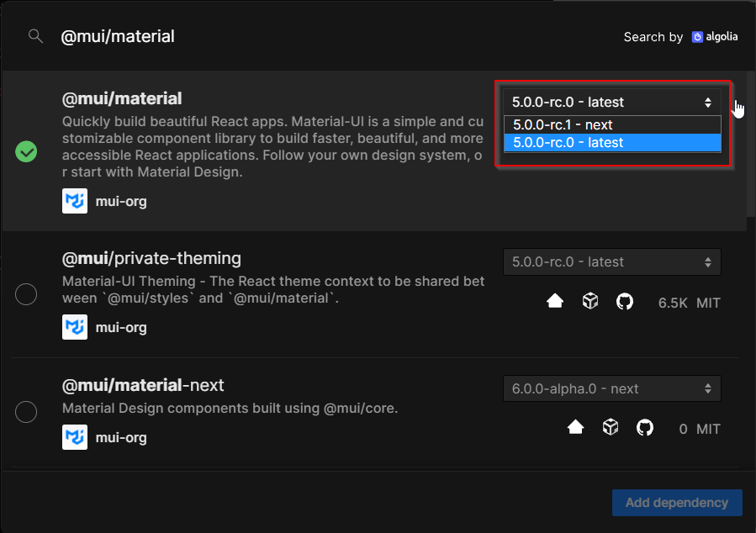The height and width of the screenshot is (533, 756).
Task: Click mui-org name under @mui/private-theming
Action: point(121,328)
